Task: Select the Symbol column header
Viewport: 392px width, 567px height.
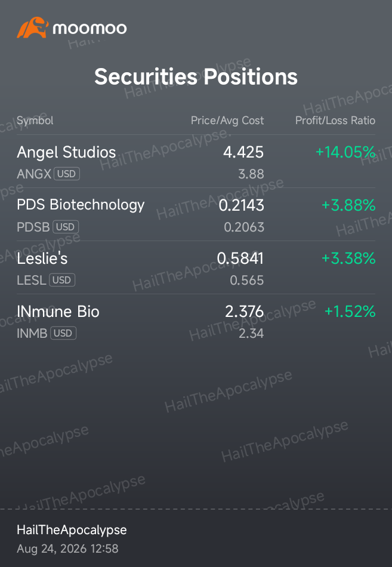Action: 35,121
